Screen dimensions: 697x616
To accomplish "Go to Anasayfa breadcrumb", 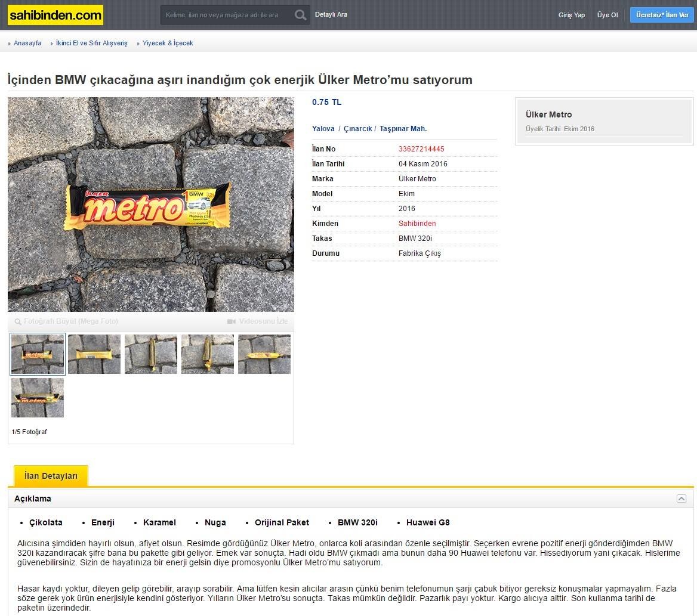I will (27, 43).
